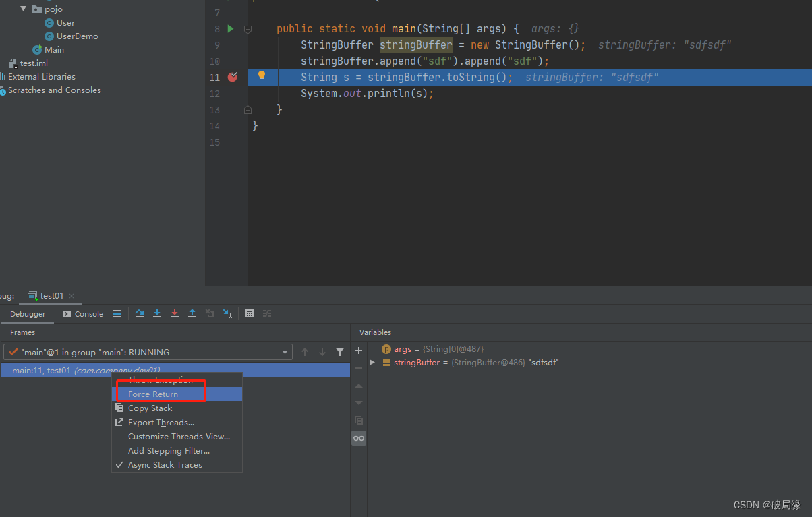812x517 pixels.
Task: Select the main:11, test01 stack frame
Action: [x=175, y=370]
